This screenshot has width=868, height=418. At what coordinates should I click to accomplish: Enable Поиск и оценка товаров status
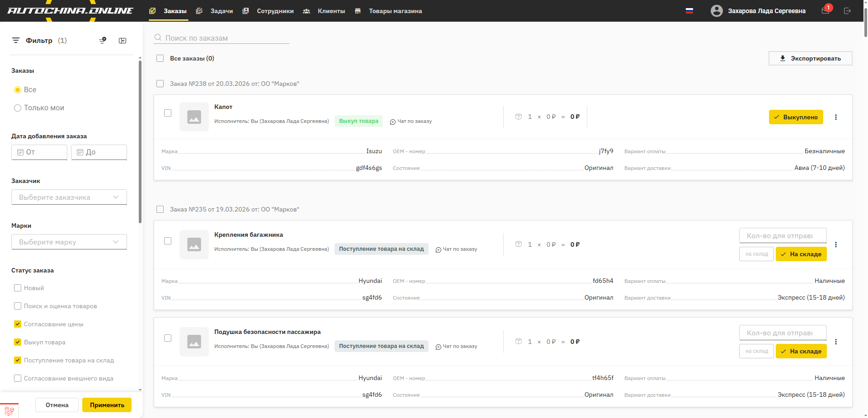pyautogui.click(x=18, y=306)
